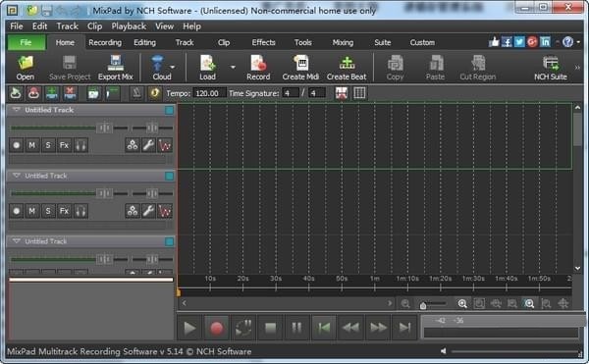Screen dimensions: 589x364
Task: Click the Tempo value field
Action: (x=209, y=93)
